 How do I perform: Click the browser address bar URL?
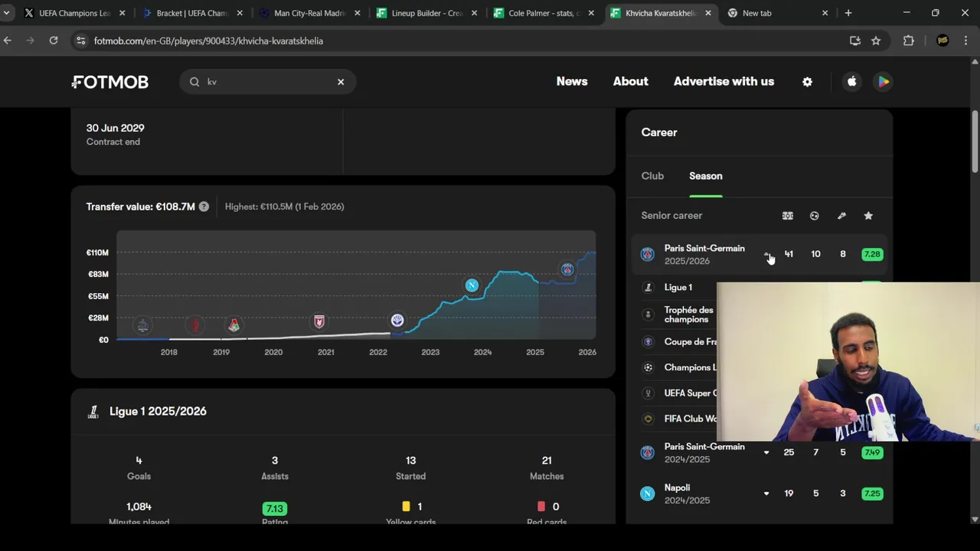pyautogui.click(x=208, y=41)
